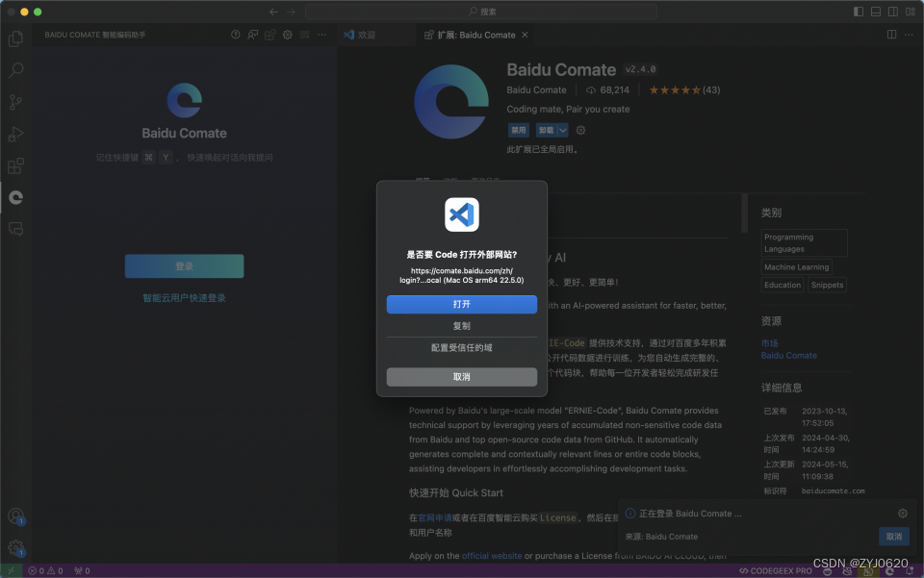
Task: Open the 市场 resource link
Action: 769,343
